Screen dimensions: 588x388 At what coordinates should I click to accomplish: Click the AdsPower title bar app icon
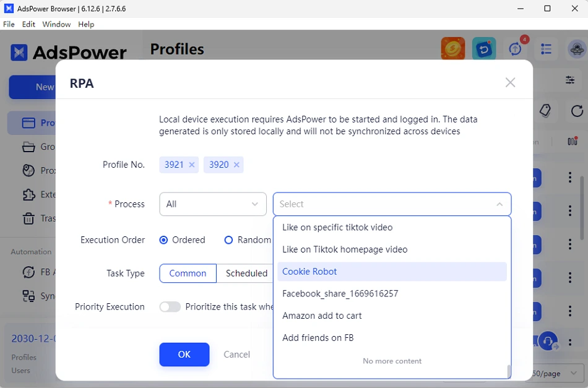tap(9, 8)
